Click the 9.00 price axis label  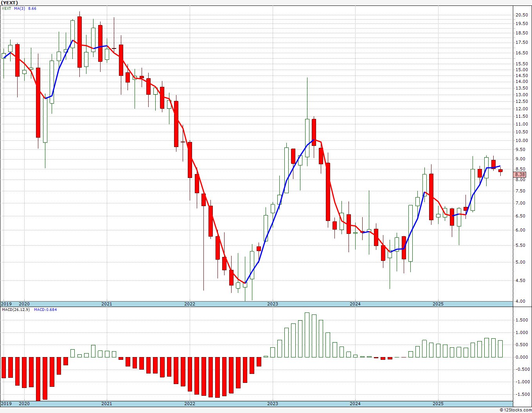[520, 159]
